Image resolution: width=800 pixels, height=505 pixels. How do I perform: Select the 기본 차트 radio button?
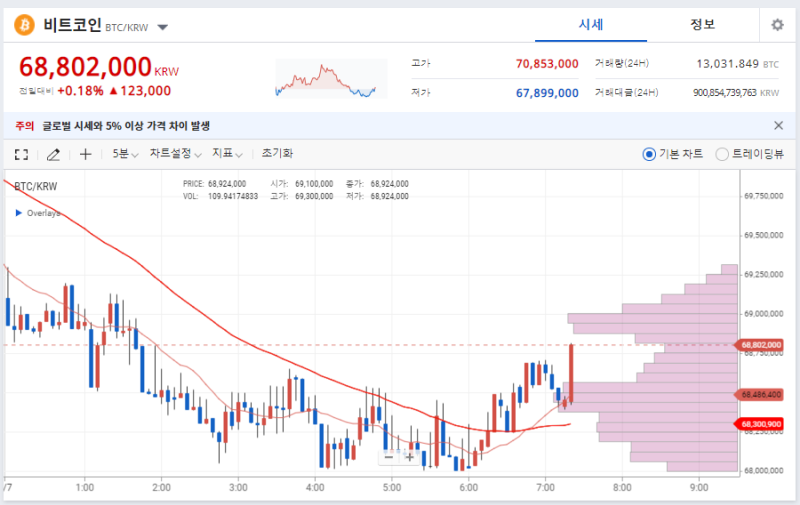(x=649, y=154)
